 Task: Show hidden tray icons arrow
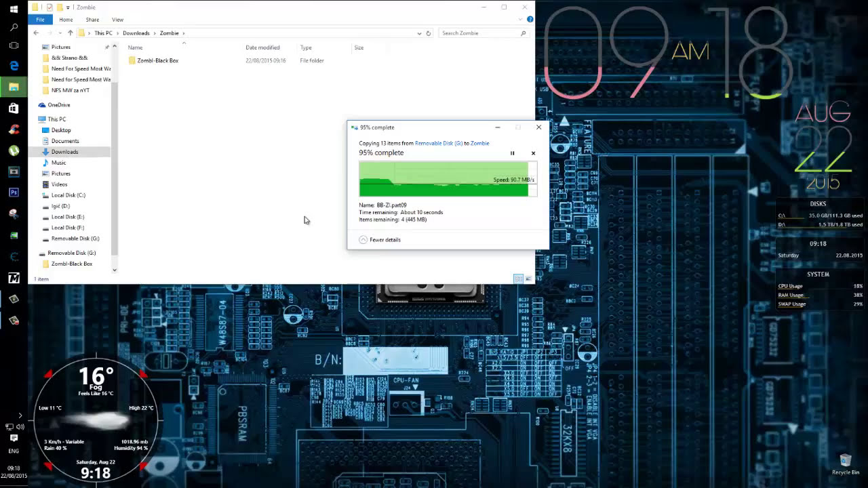click(20, 415)
